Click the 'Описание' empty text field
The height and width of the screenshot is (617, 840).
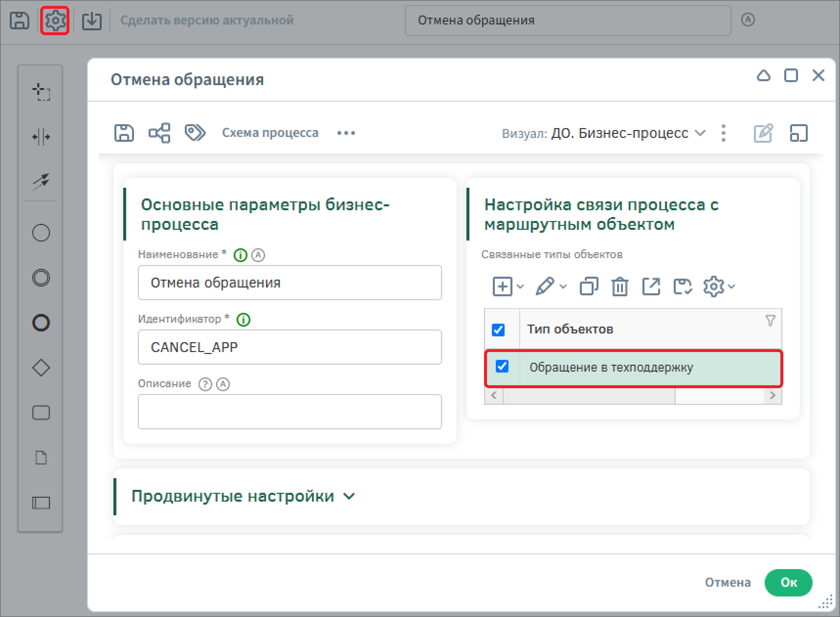coord(290,412)
